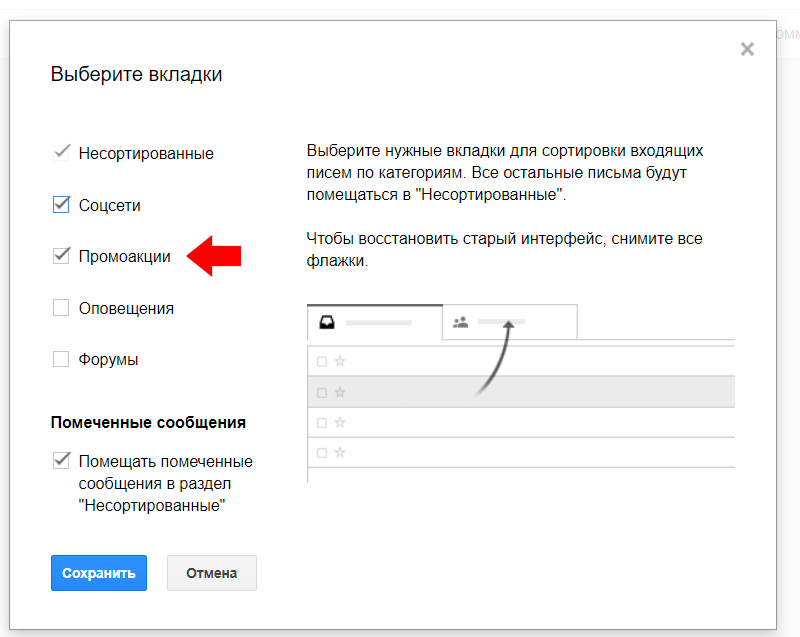Click the Выберите вкладки dialog title
Screen dimensions: 800x637
pyautogui.click(x=136, y=74)
